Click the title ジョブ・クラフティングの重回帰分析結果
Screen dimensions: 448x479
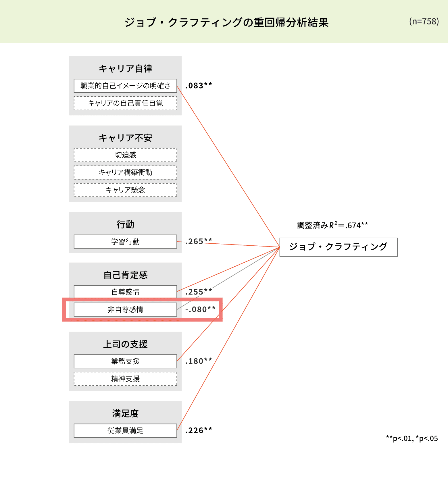click(226, 22)
